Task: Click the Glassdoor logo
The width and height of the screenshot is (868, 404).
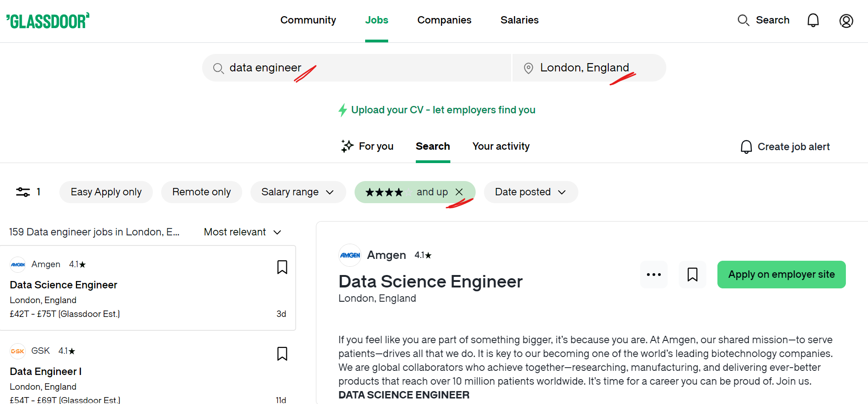Action: click(x=48, y=21)
